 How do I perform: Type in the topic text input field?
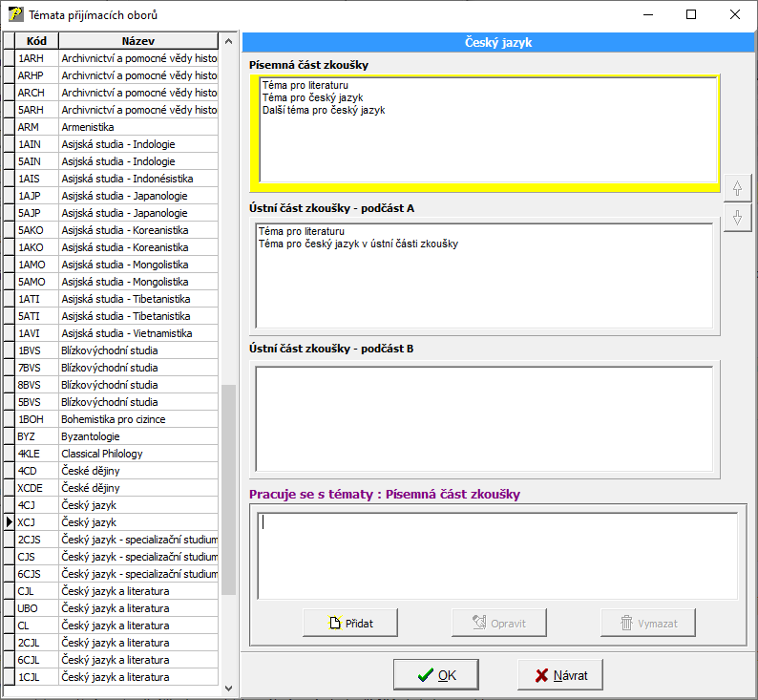[496, 556]
